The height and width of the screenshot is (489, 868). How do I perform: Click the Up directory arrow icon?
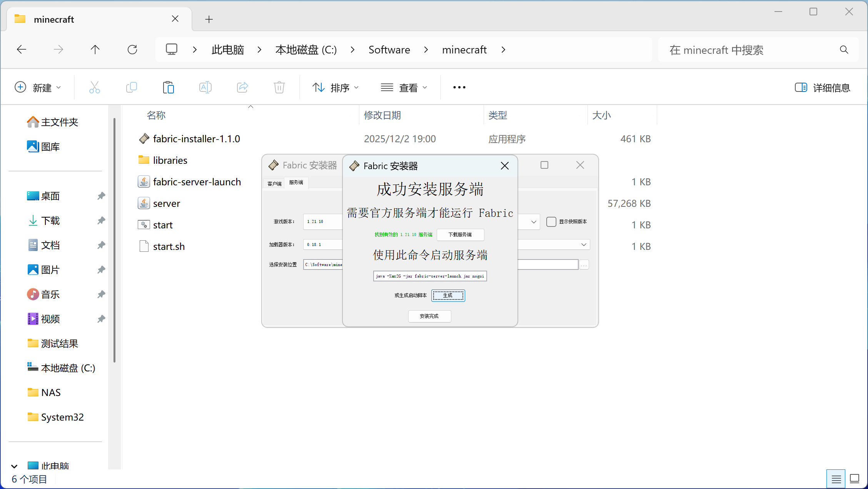[x=95, y=50]
